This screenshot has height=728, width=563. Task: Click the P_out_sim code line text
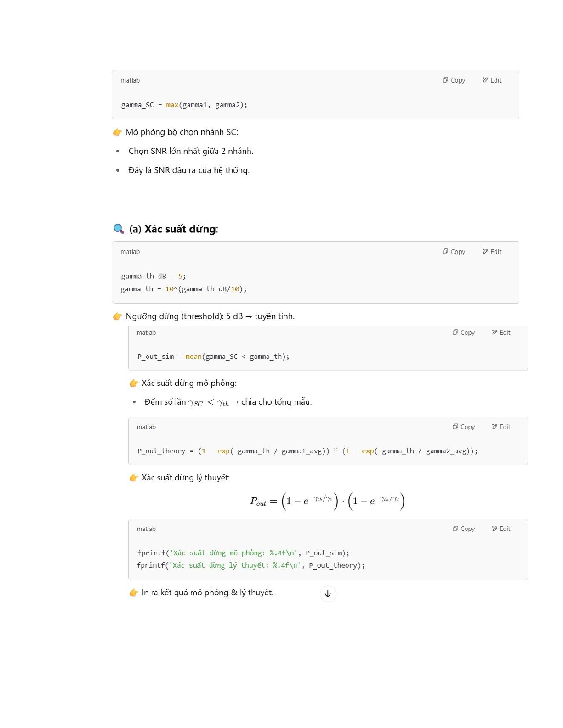click(213, 356)
